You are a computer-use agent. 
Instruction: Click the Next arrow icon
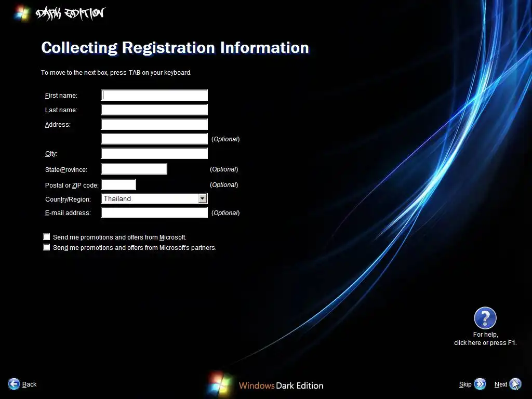[515, 384]
